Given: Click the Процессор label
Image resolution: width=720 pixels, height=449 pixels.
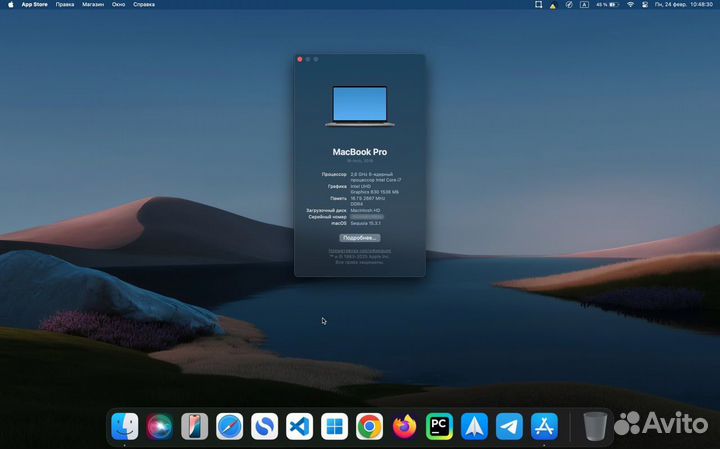Looking at the screenshot, I should [x=334, y=174].
